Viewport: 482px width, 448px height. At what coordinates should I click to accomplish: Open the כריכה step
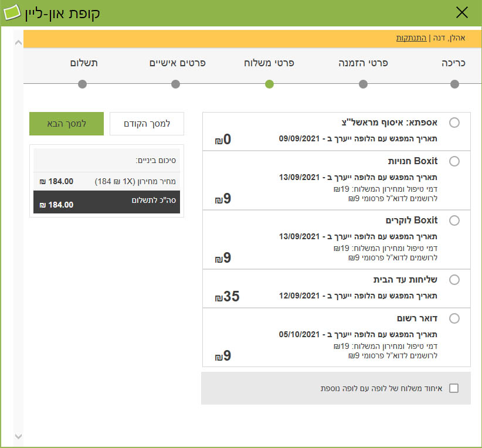pyautogui.click(x=453, y=63)
